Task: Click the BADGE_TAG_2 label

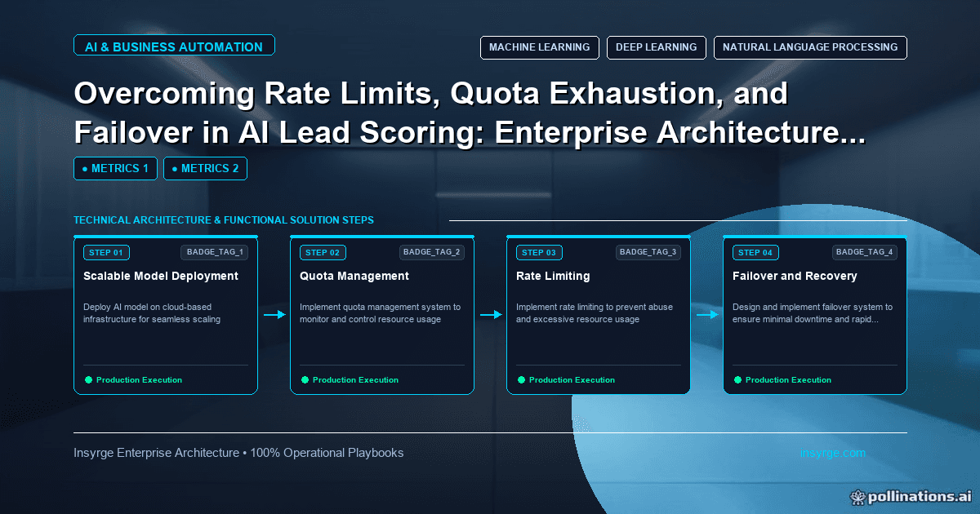Action: pyautogui.click(x=431, y=252)
